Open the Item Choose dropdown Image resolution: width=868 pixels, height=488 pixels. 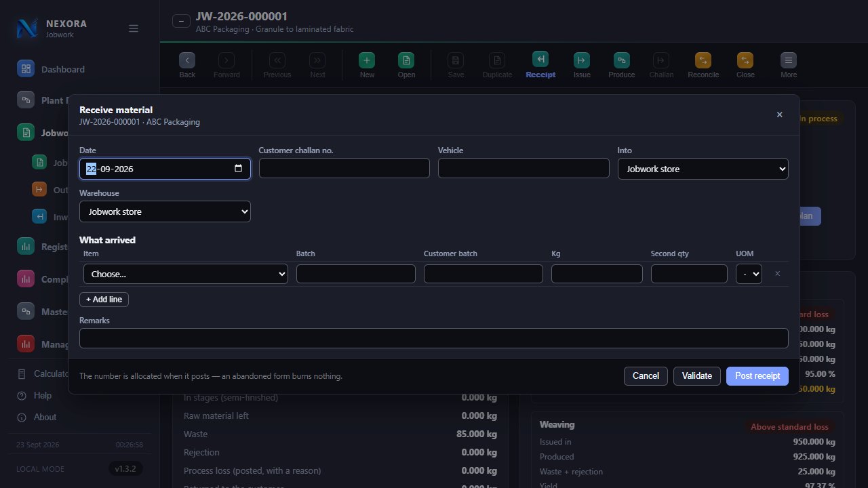click(x=186, y=274)
